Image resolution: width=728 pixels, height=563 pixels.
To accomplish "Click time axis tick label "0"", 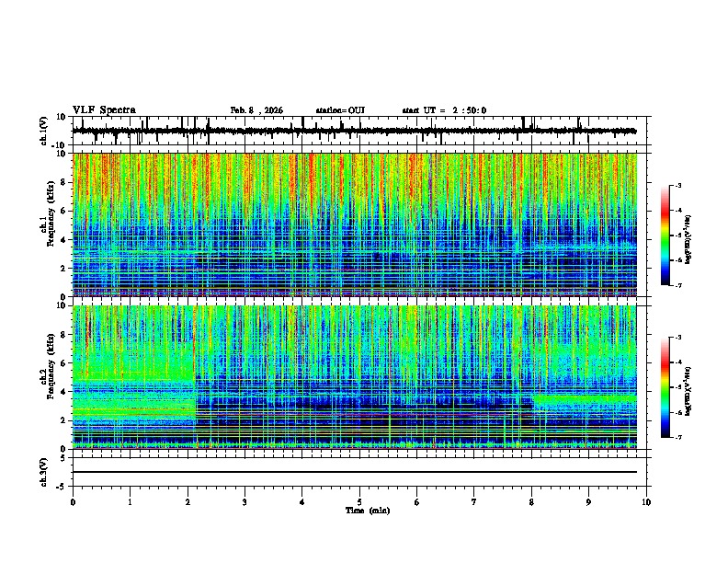I will click(73, 502).
